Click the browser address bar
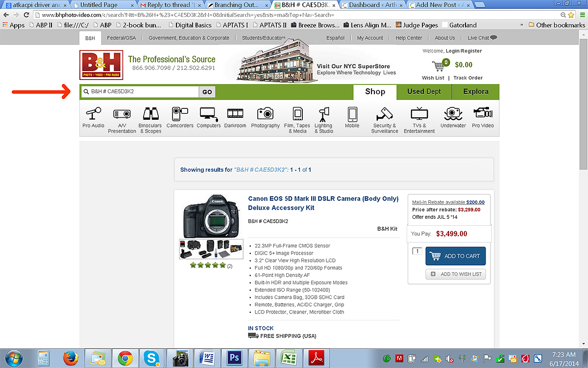588x368 pixels. pos(299,15)
